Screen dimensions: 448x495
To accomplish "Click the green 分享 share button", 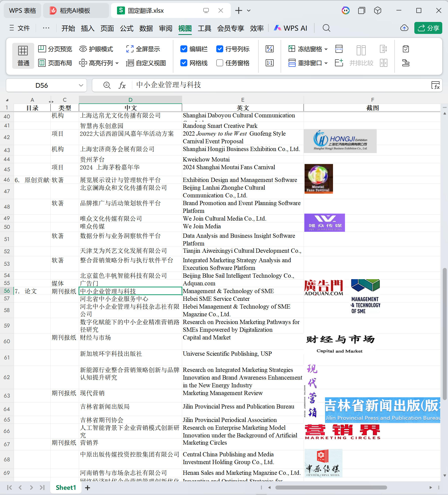I will 428,28.
